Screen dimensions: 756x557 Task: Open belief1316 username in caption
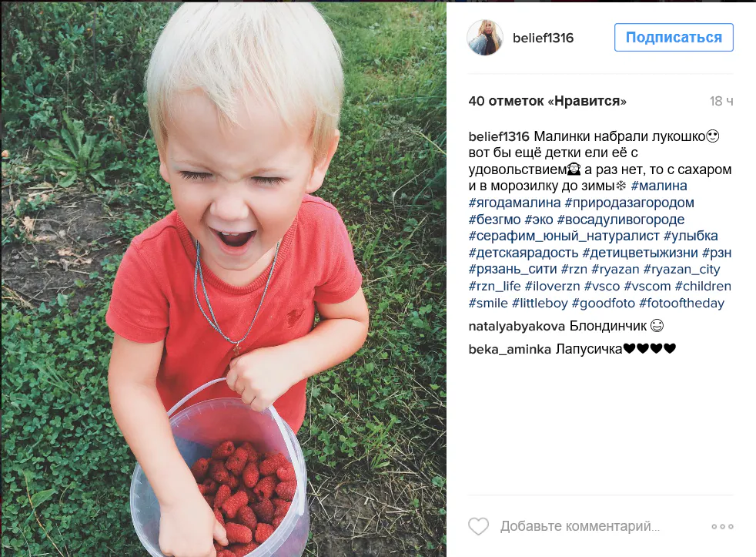[499, 136]
